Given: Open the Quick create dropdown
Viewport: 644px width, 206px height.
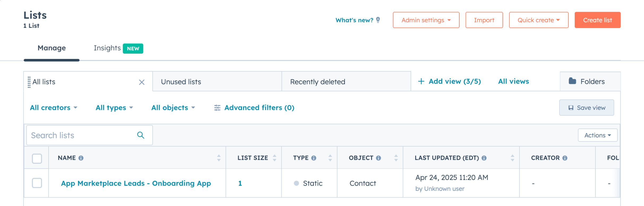Looking at the screenshot, I should (539, 20).
